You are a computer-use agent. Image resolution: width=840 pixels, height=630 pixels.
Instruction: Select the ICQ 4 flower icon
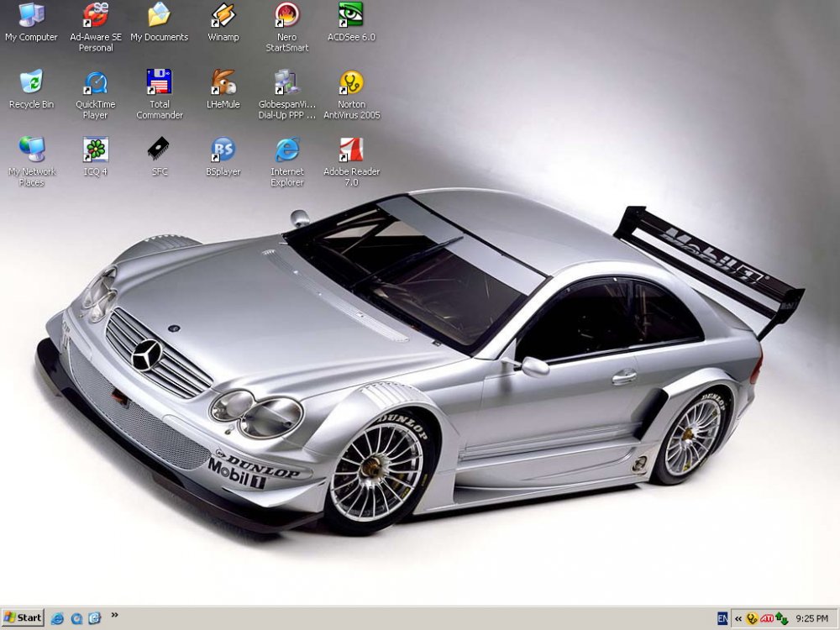point(96,149)
